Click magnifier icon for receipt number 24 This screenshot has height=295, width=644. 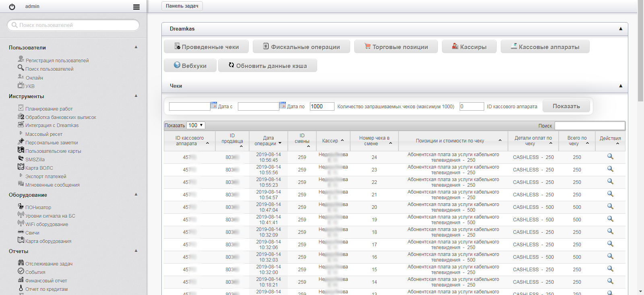[x=610, y=157]
